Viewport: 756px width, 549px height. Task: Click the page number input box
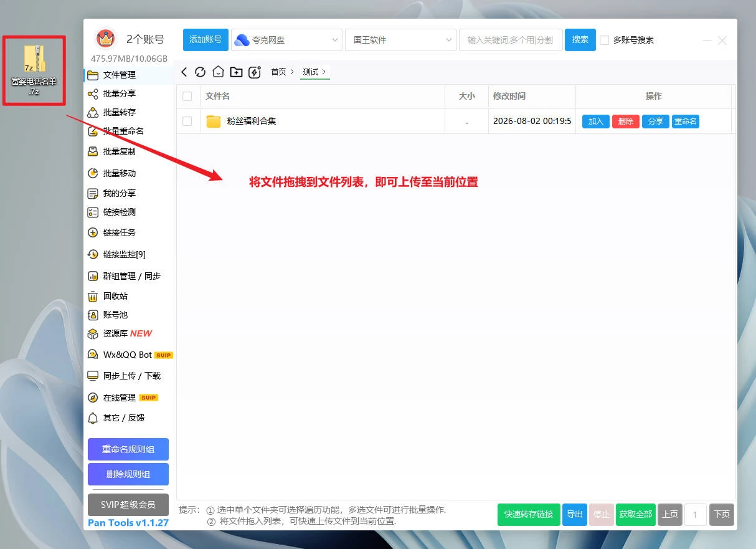(696, 515)
